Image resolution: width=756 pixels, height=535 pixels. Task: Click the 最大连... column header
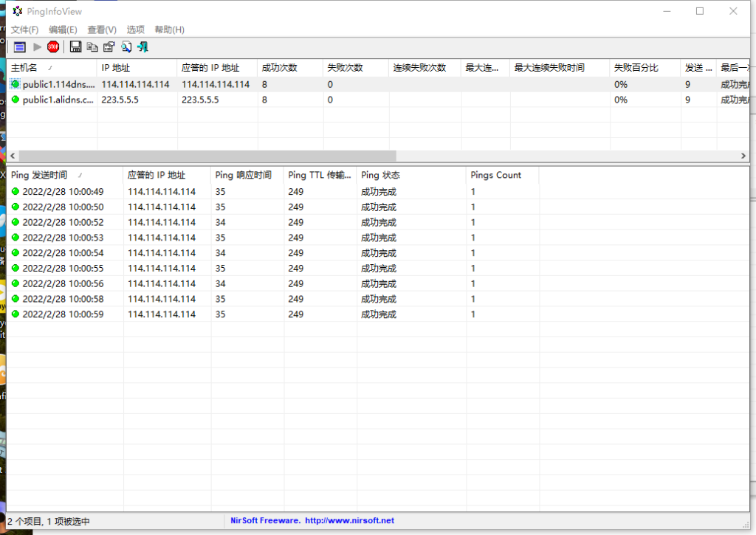[486, 68]
